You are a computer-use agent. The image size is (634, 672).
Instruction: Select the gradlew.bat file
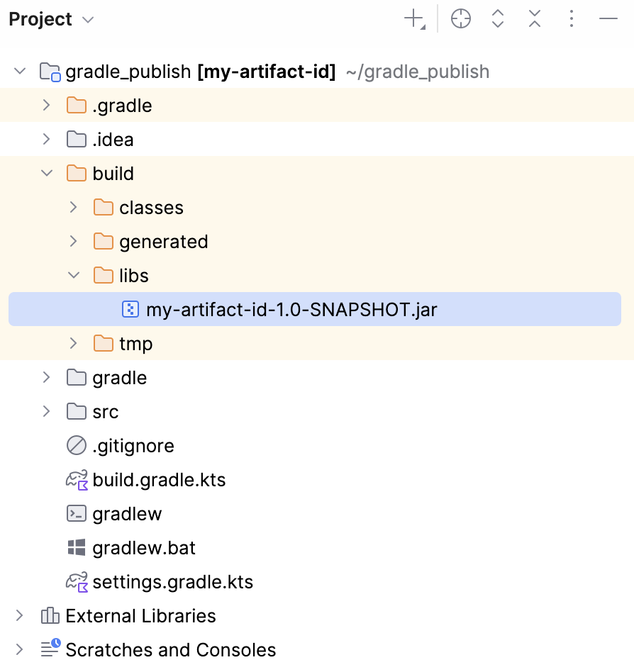point(143,548)
